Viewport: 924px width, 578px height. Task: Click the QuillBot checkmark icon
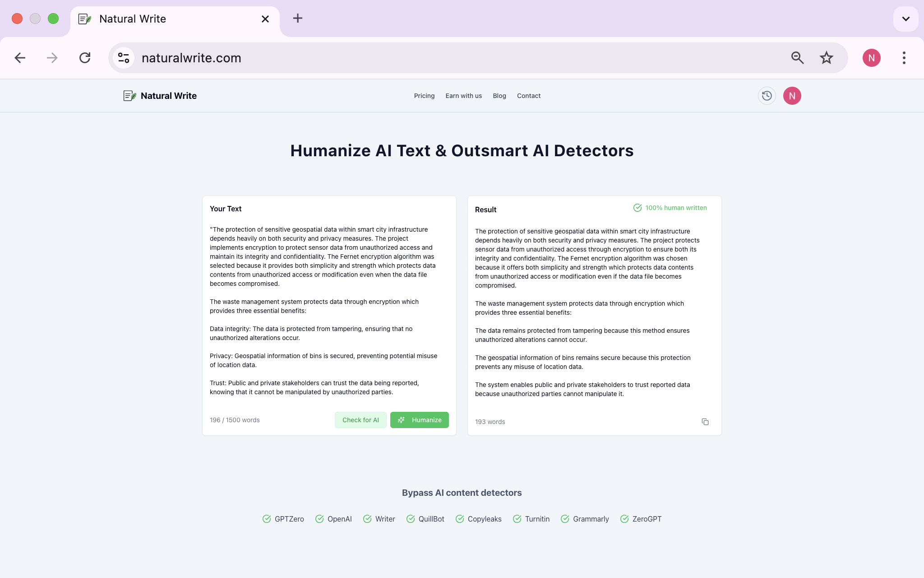(411, 519)
